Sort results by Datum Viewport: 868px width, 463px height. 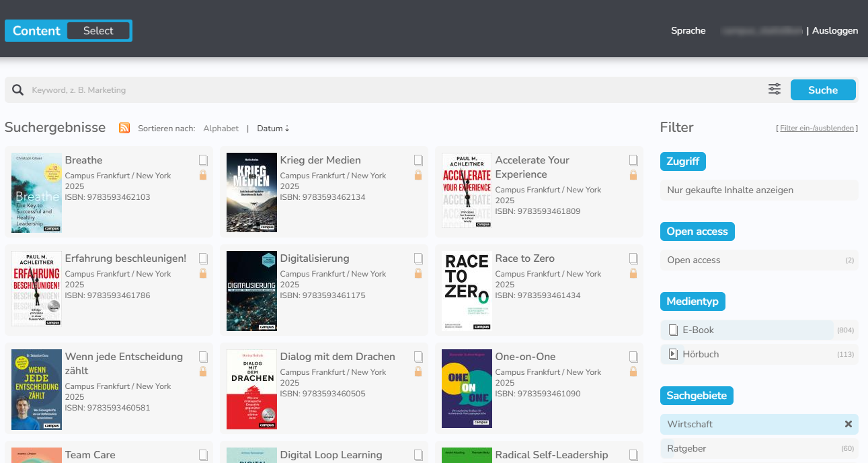point(273,129)
